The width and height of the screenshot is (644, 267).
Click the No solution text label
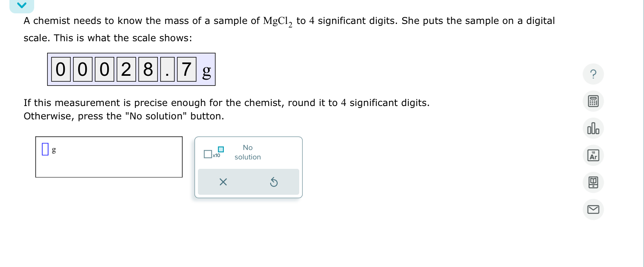247,152
